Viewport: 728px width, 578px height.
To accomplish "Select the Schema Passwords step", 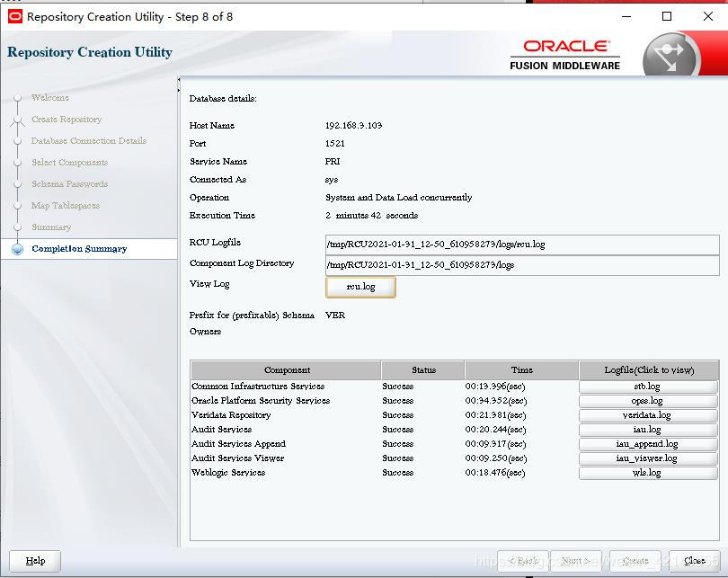I will pos(69,184).
